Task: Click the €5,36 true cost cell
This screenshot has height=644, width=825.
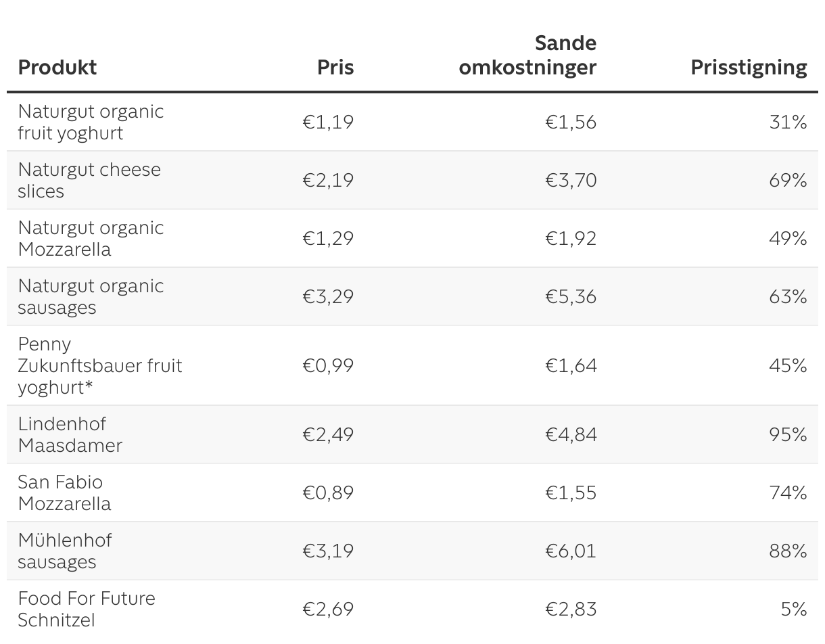Action: pos(571,296)
